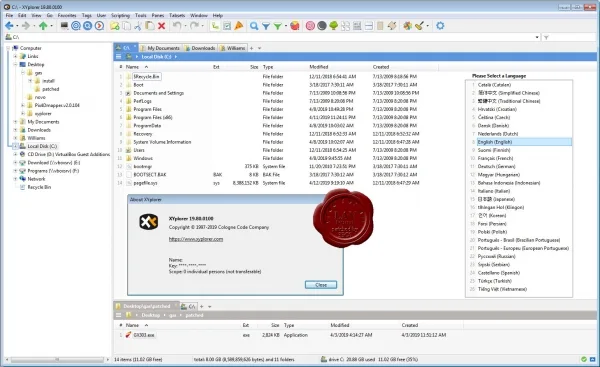Go back with the blue Back arrow
This screenshot has height=367, width=600.
[9, 26]
